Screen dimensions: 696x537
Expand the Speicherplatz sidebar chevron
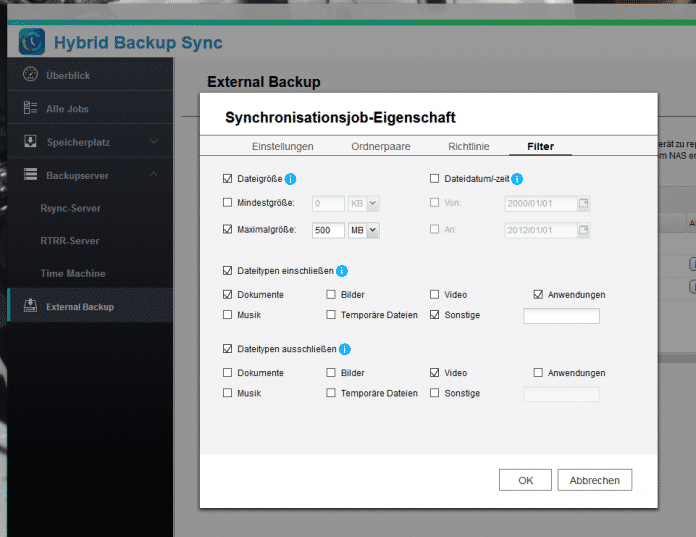[x=154, y=142]
